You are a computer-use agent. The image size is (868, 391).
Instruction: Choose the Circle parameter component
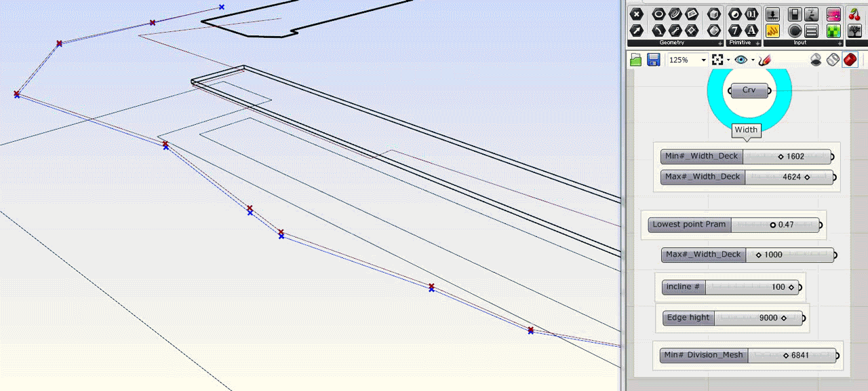658,14
